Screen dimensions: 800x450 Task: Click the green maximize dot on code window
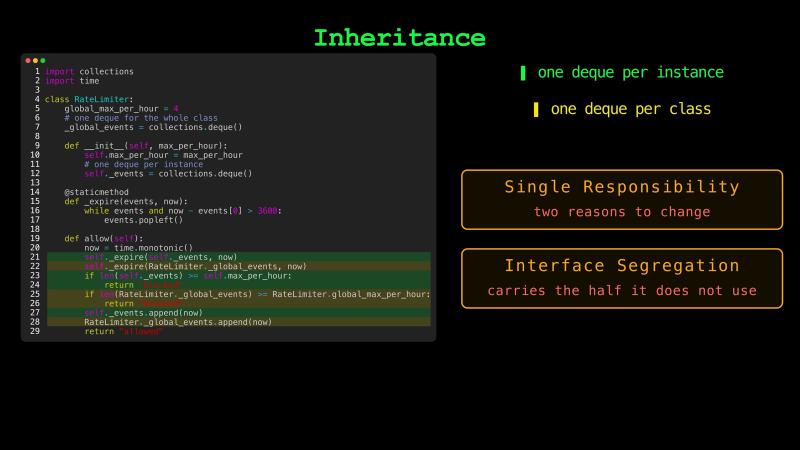click(43, 61)
